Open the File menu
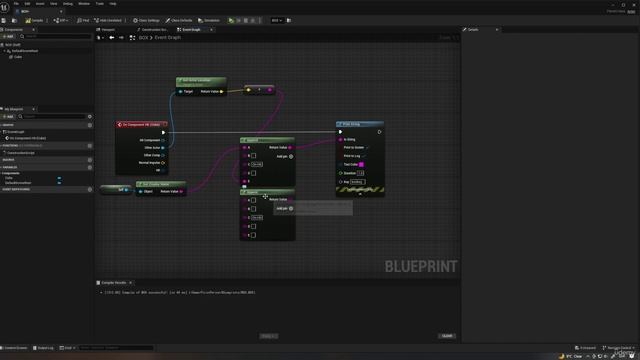Screen dimensions: 640x360 [x=16, y=4]
